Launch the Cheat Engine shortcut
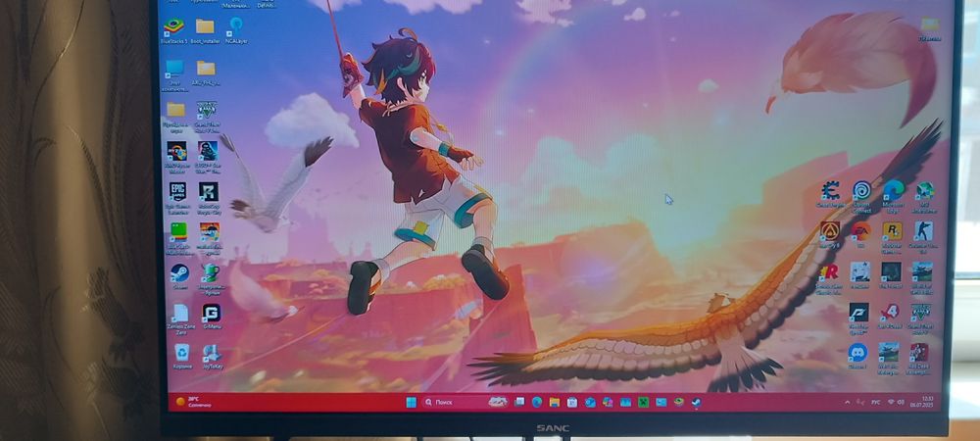The width and height of the screenshot is (980, 441). [x=831, y=194]
